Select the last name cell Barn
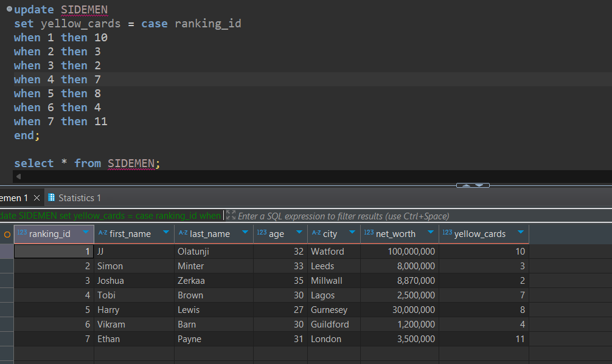The height and width of the screenshot is (364, 612). click(214, 325)
